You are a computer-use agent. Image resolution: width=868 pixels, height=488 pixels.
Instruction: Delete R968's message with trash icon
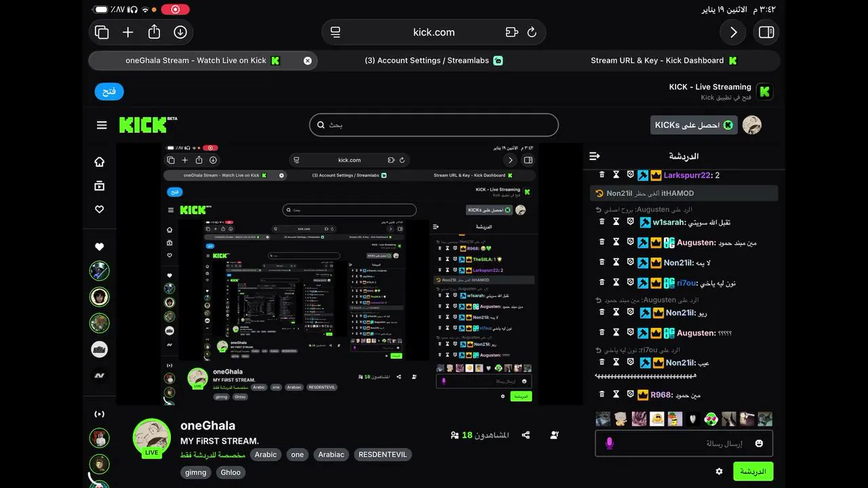(601, 394)
